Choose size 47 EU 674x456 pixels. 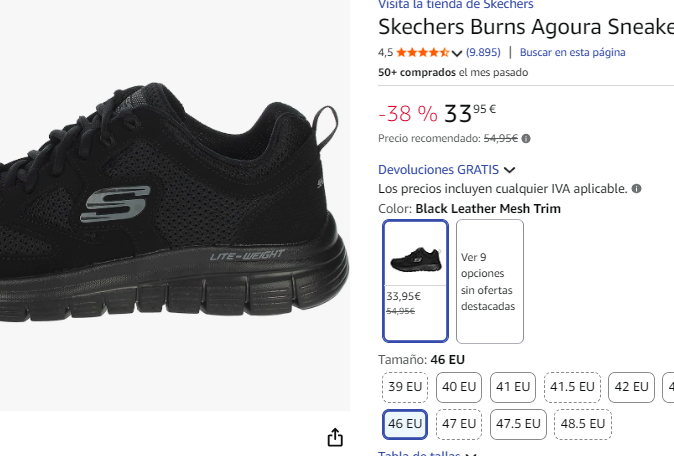(x=460, y=424)
